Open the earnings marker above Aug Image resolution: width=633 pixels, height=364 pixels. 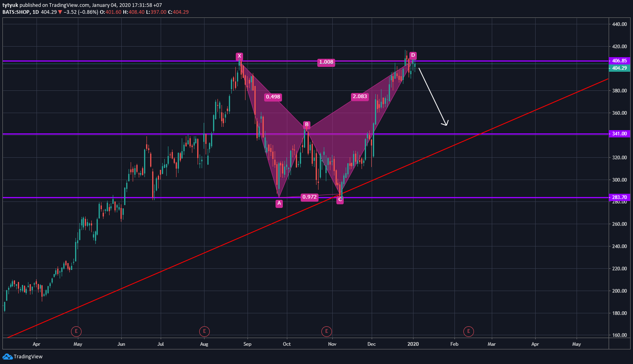205,332
